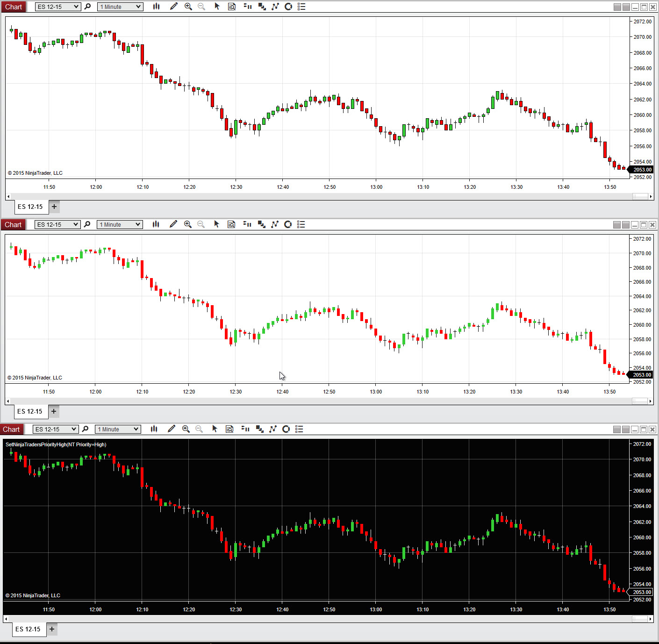Image resolution: width=659 pixels, height=644 pixels.
Task: Click the 2053.00 price marker on bottom chart
Action: [x=640, y=592]
